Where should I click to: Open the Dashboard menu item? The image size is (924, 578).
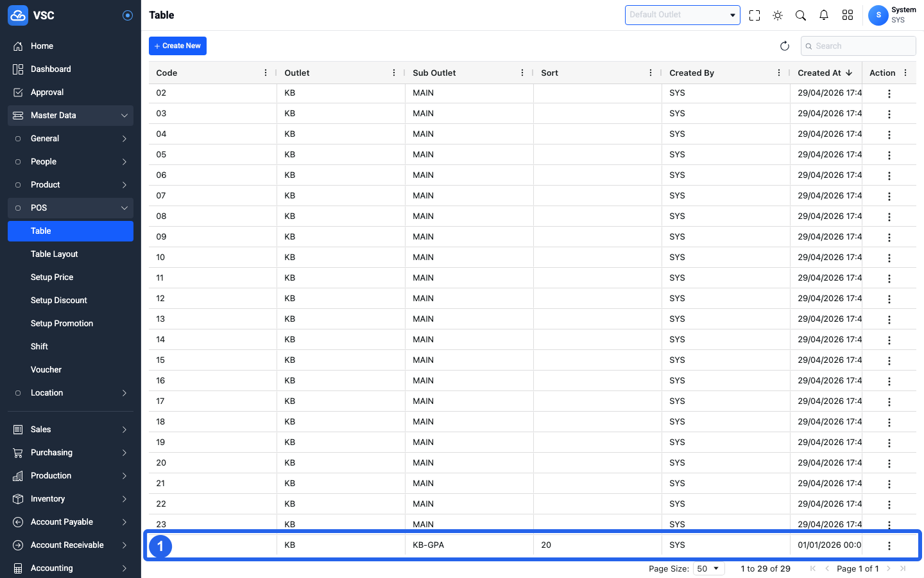tap(71, 69)
